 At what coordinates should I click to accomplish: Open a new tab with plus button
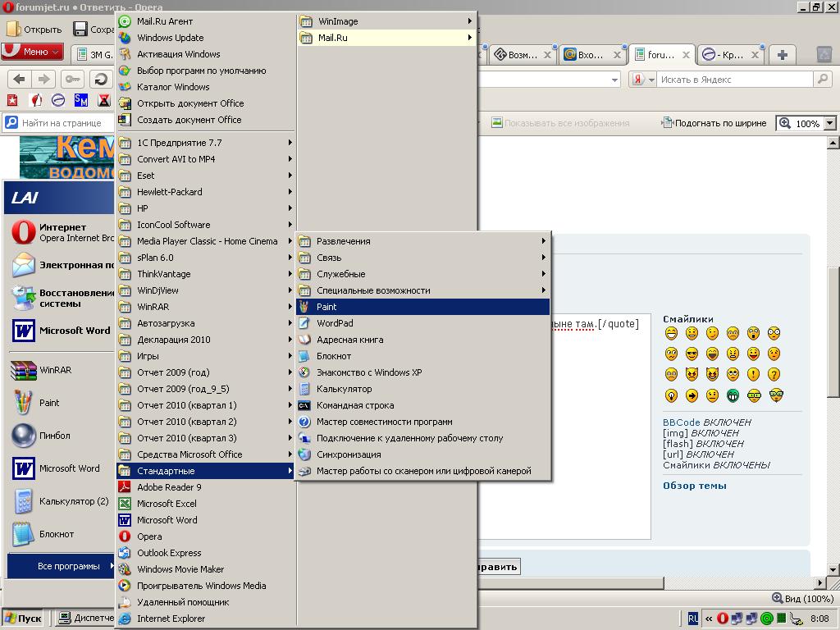[782, 55]
